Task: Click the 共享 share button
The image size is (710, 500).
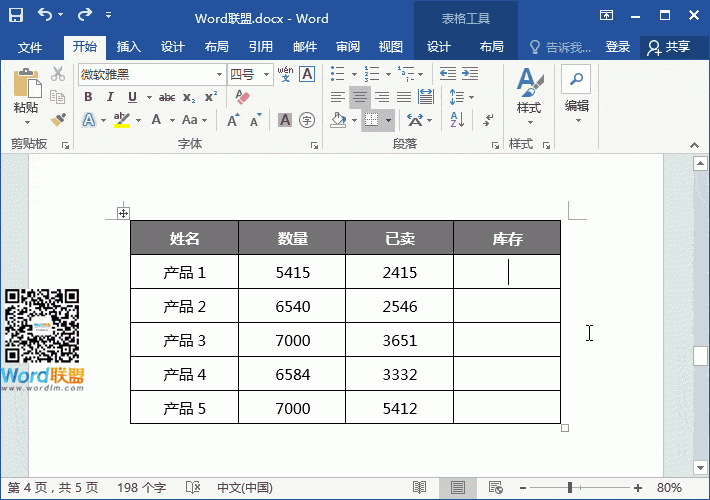Action: [669, 47]
